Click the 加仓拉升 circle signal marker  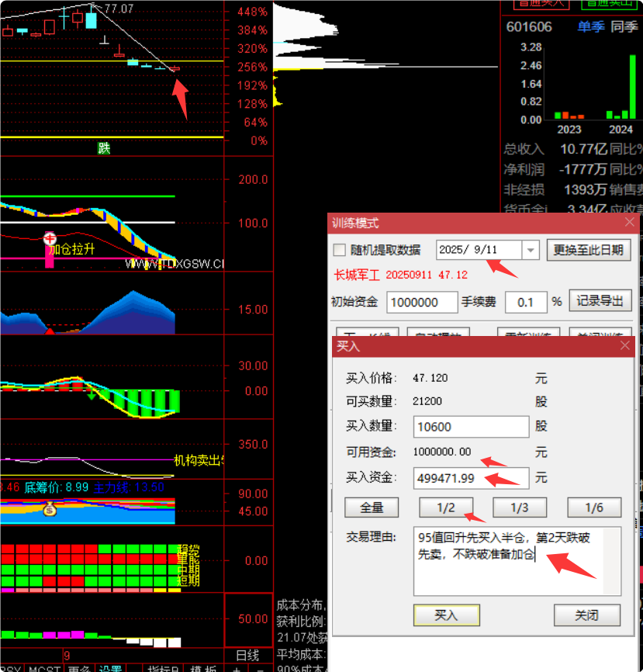(x=50, y=238)
